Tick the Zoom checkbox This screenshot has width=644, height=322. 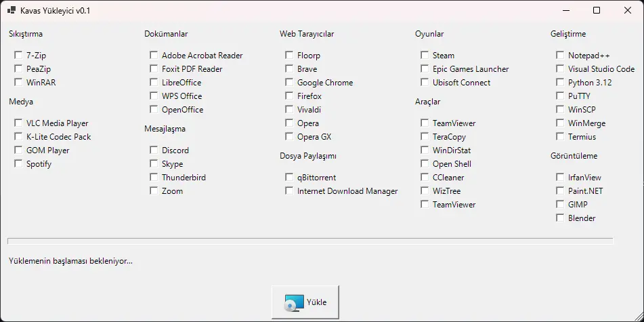coord(154,190)
